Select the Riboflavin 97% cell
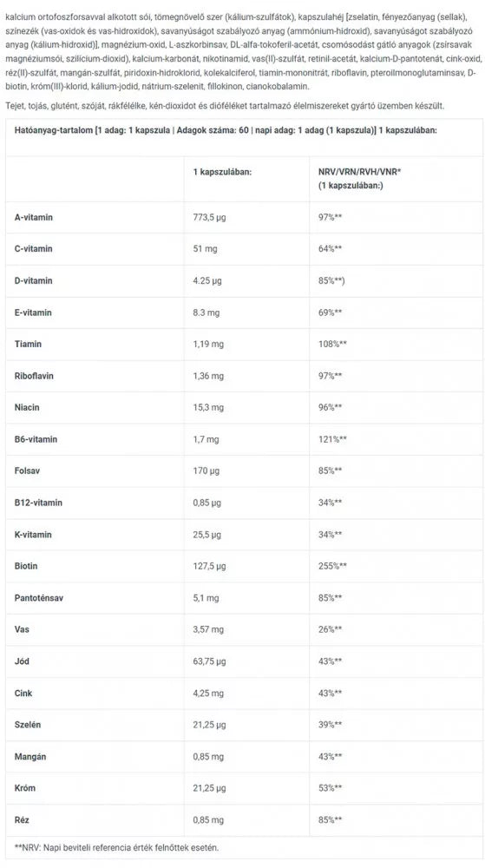The height and width of the screenshot is (868, 485). coord(331,376)
